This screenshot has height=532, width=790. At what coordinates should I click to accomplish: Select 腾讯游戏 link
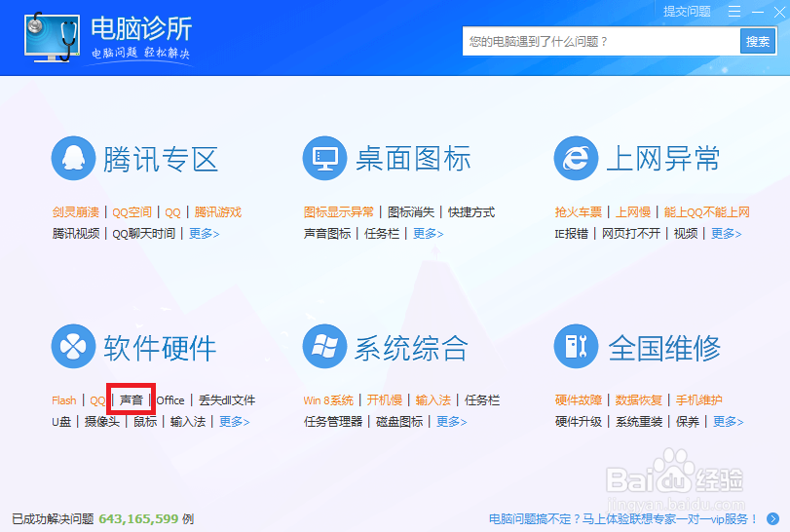[217, 212]
